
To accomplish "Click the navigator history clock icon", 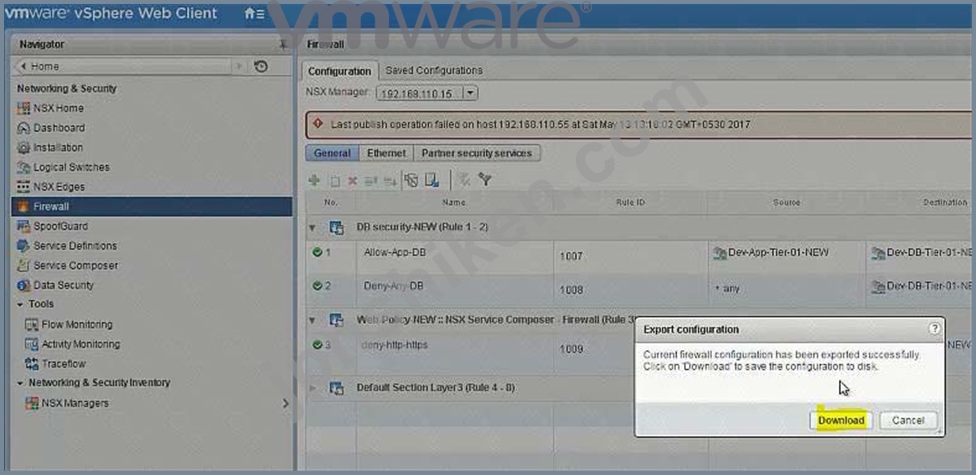I will pos(261,67).
